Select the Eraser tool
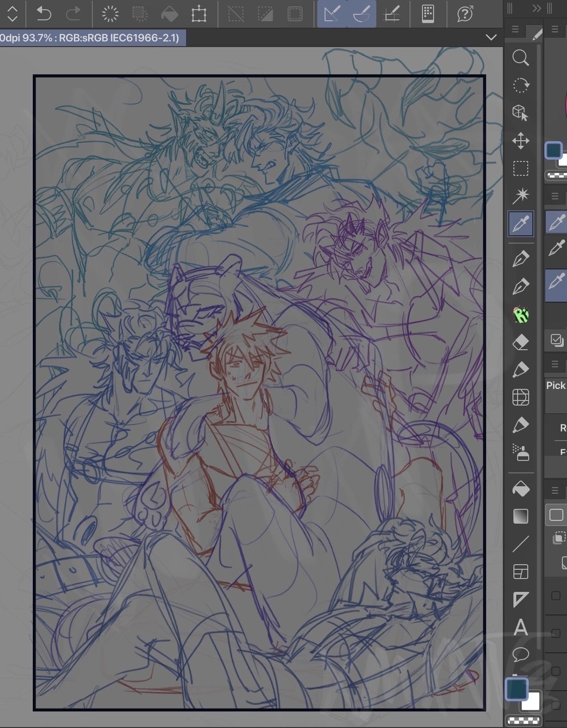567x728 pixels. [x=520, y=342]
